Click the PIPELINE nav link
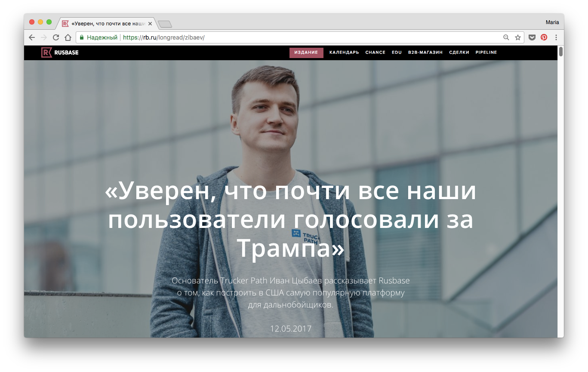The width and height of the screenshot is (588, 372). pos(486,52)
